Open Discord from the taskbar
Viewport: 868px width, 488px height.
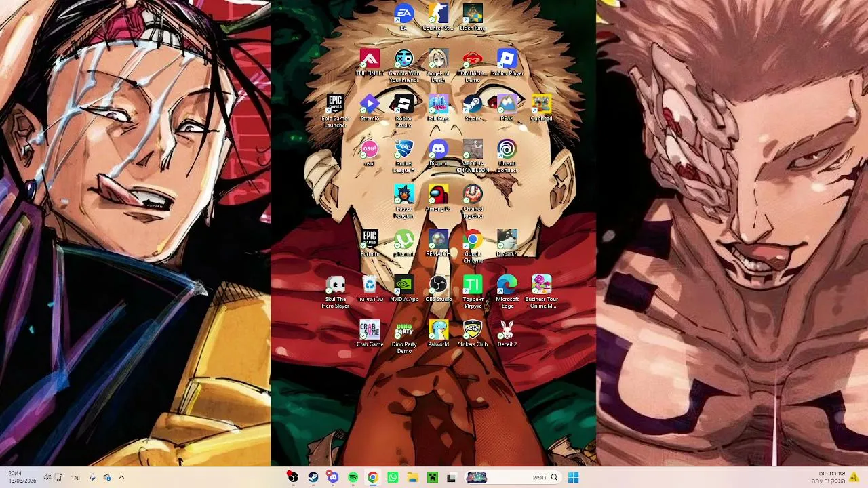click(x=332, y=477)
